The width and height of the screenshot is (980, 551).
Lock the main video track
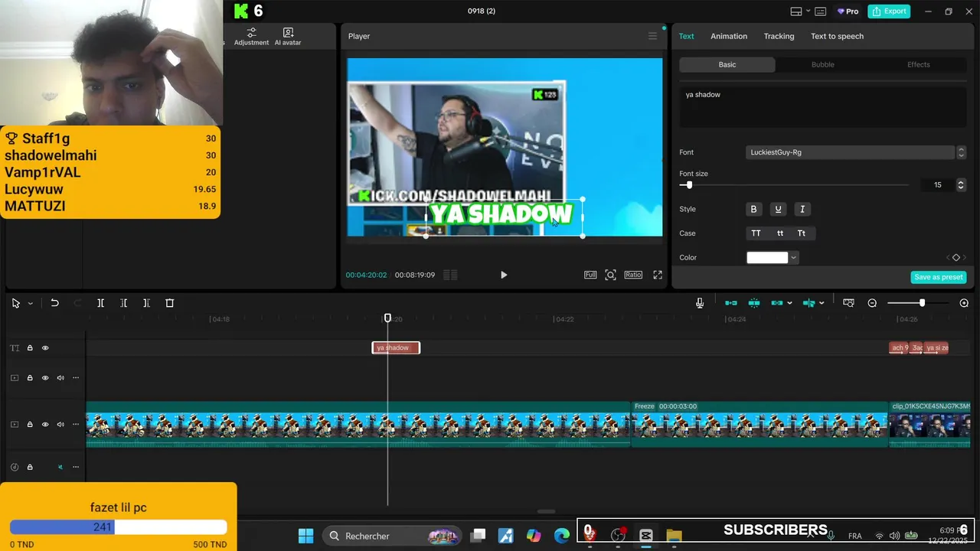click(30, 425)
